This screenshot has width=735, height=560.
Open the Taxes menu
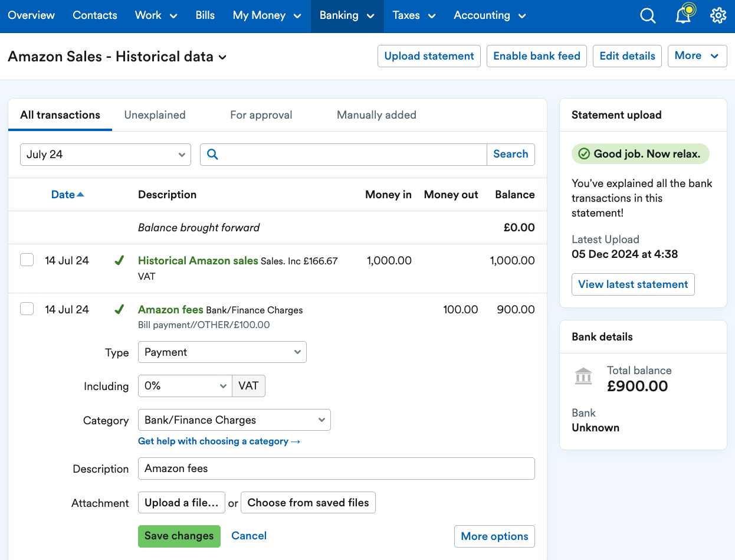[x=414, y=16]
